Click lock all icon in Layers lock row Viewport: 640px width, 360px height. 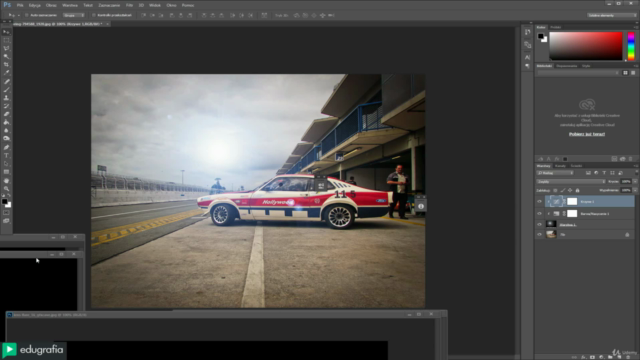point(577,190)
